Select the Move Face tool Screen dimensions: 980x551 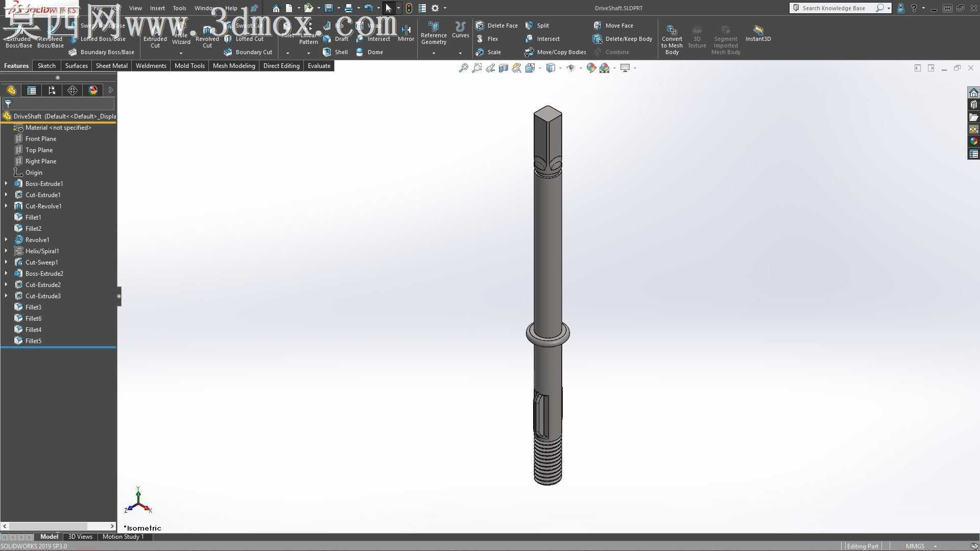pyautogui.click(x=613, y=26)
